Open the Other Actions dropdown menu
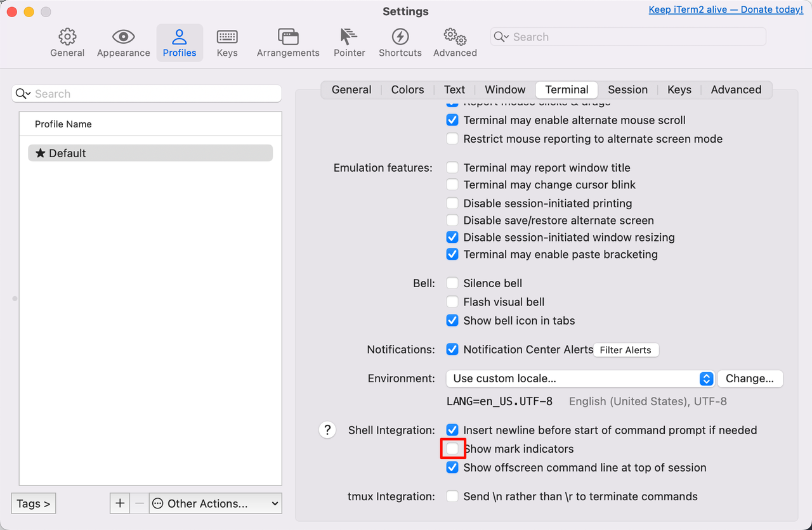 click(216, 503)
